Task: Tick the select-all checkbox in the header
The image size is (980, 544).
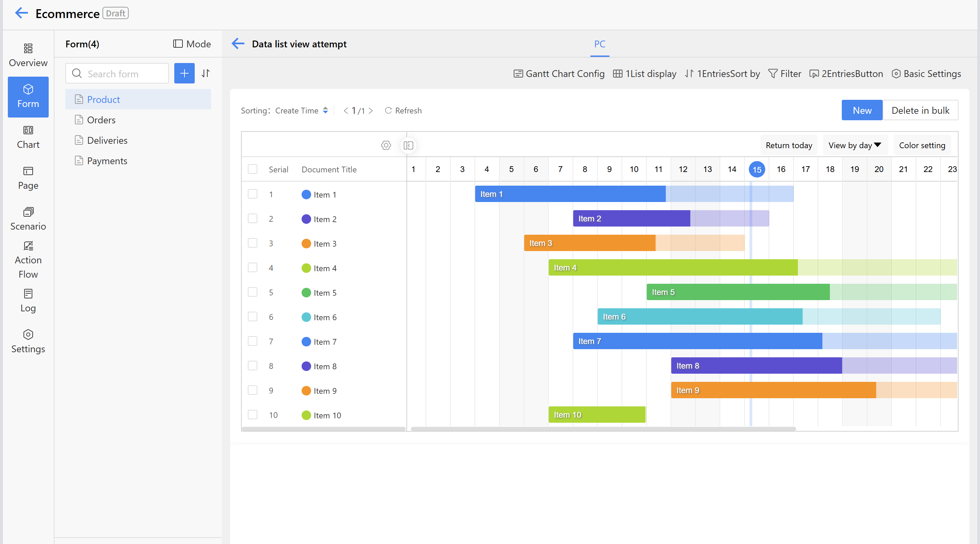Action: coord(253,169)
